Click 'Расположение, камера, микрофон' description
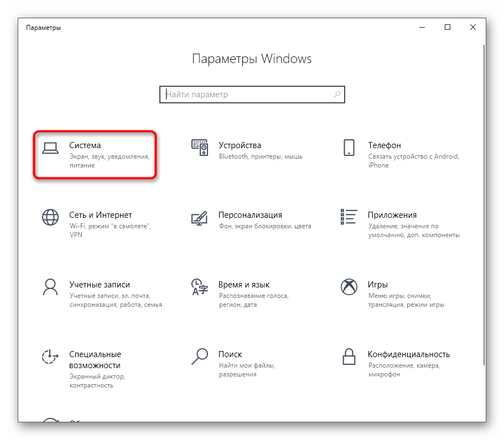The height and width of the screenshot is (440, 504). click(x=404, y=370)
